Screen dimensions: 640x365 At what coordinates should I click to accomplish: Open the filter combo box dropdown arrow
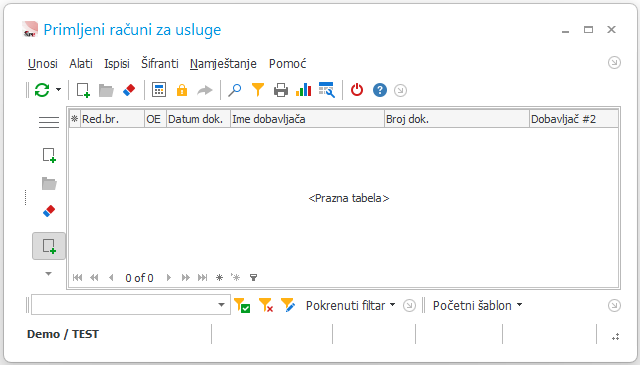[221, 305]
